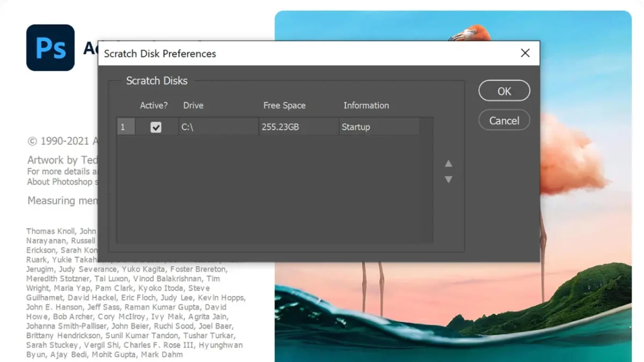
Task: Click the Startup information cell
Action: tap(379, 127)
